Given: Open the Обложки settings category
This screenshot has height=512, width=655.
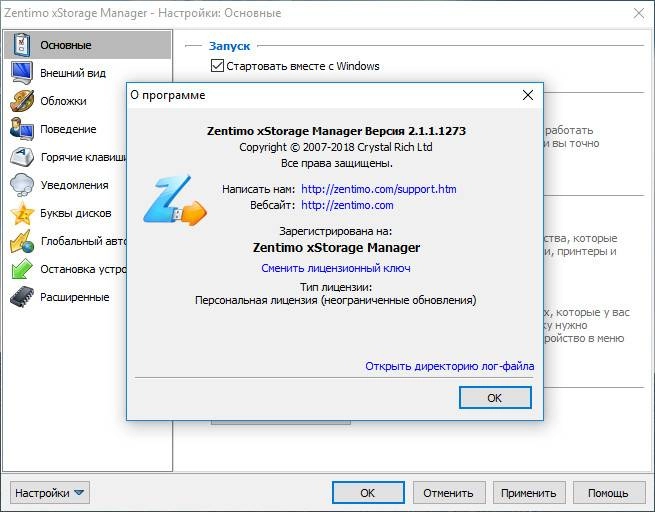Looking at the screenshot, I should [63, 101].
